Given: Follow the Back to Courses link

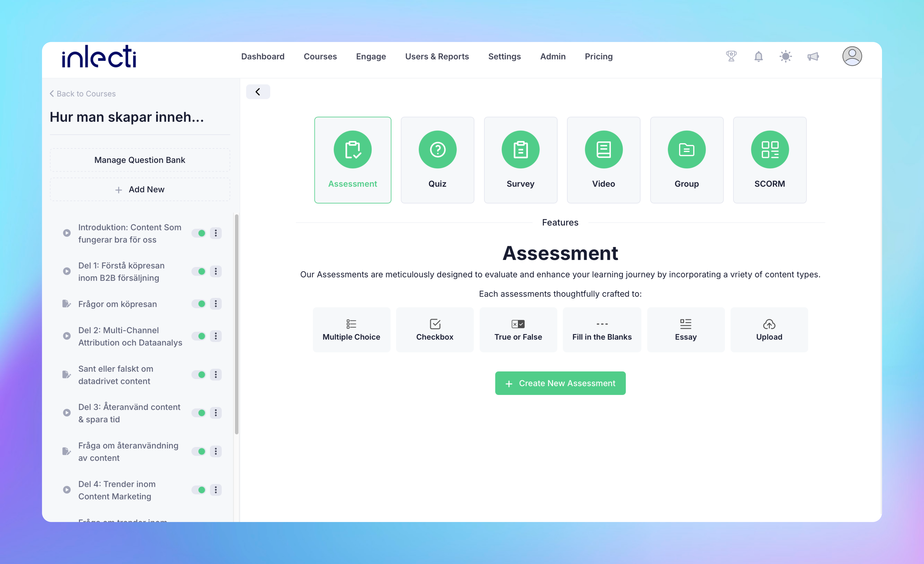Looking at the screenshot, I should [83, 94].
